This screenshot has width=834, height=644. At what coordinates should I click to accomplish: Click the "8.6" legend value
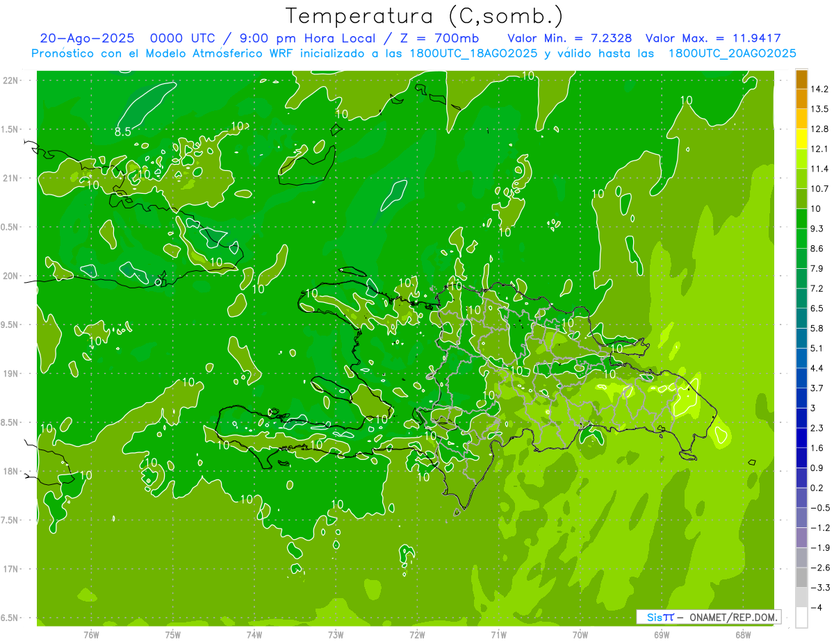[x=817, y=249]
